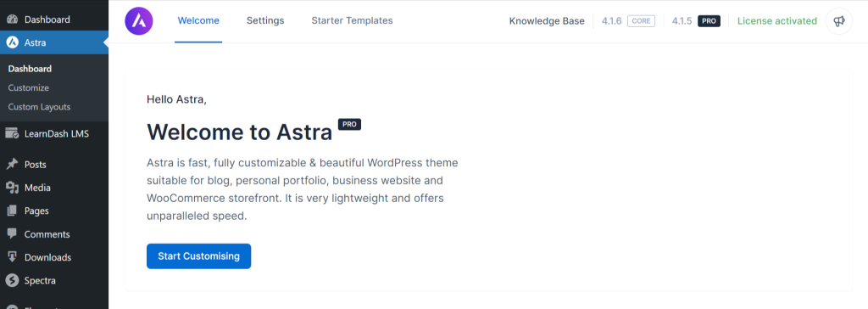
Task: Click the Pages icon in sidebar
Action: (12, 211)
